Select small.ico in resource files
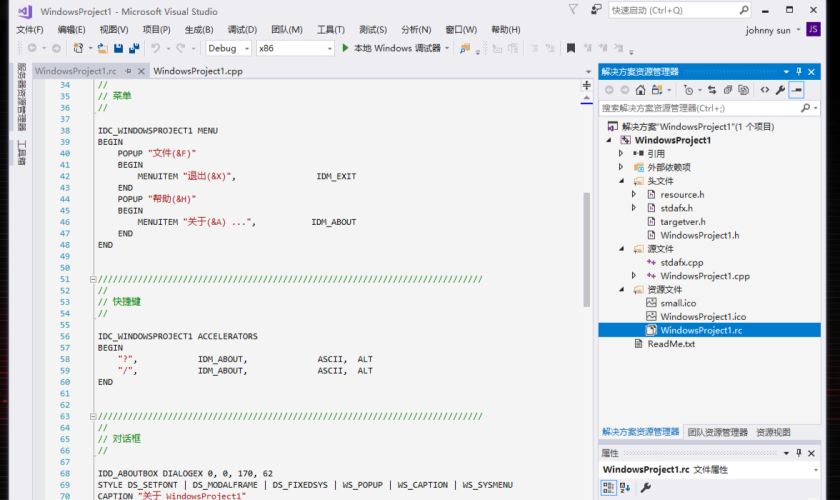Image resolution: width=840 pixels, height=500 pixels. (678, 303)
